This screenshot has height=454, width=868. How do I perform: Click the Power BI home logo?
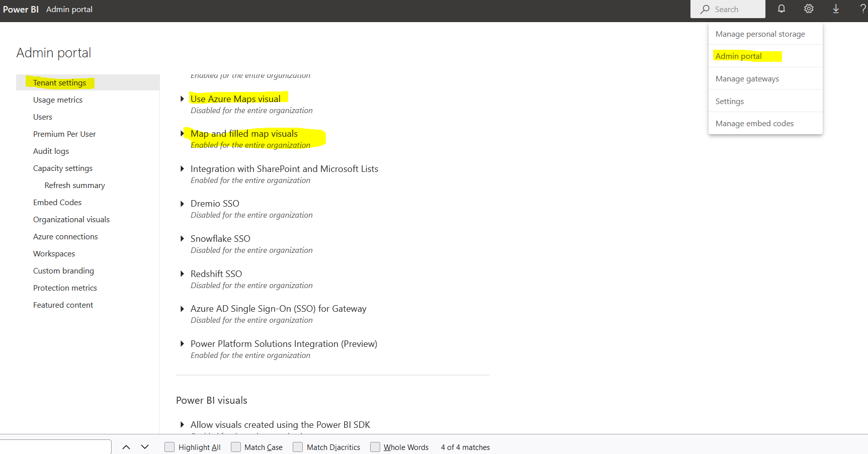[x=21, y=9]
